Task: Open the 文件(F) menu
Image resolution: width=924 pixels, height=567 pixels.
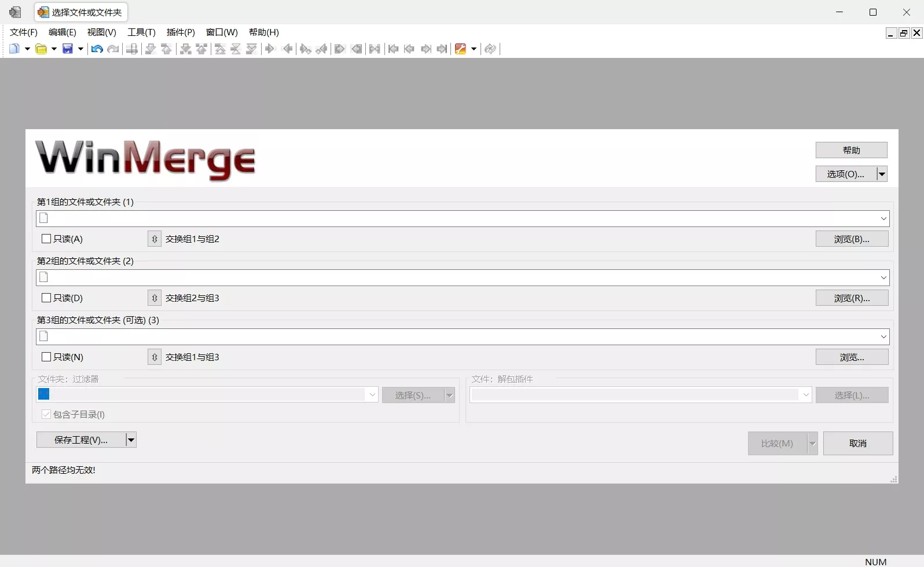Action: coord(24,32)
